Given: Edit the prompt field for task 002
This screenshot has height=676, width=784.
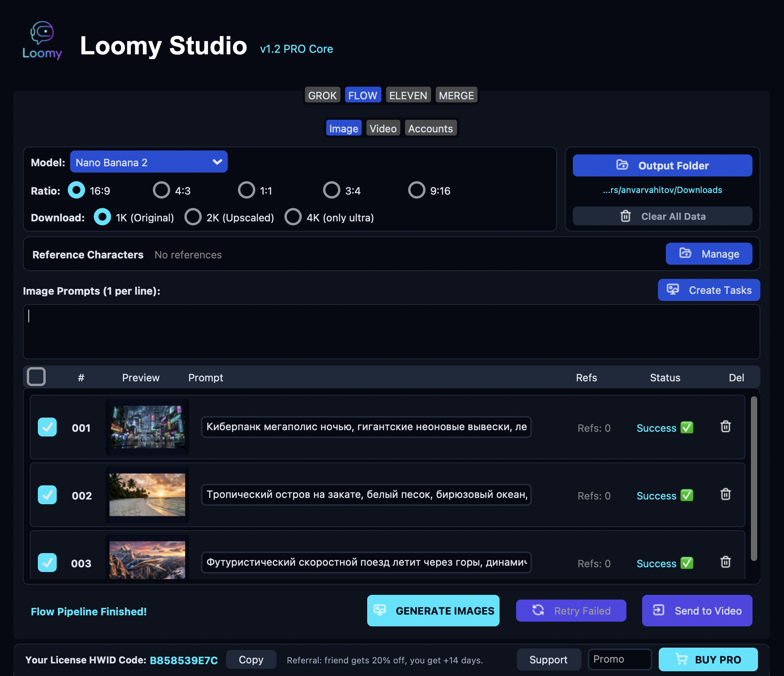Looking at the screenshot, I should click(366, 495).
